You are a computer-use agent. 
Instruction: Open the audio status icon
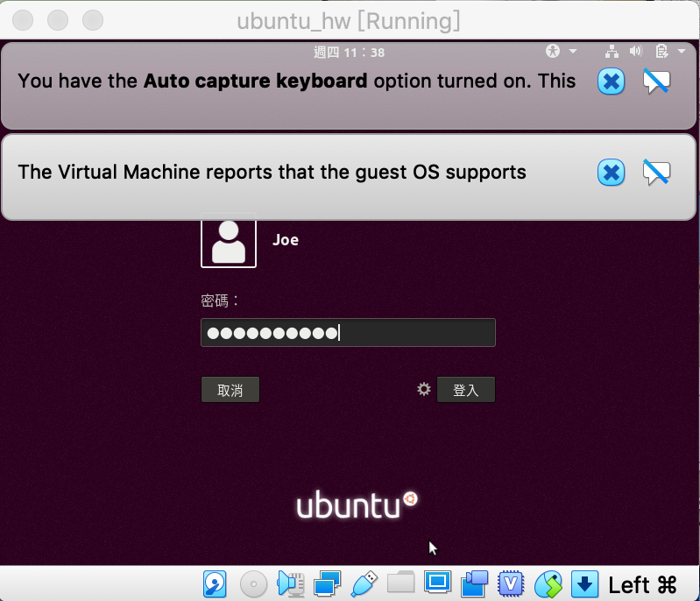coord(291,583)
